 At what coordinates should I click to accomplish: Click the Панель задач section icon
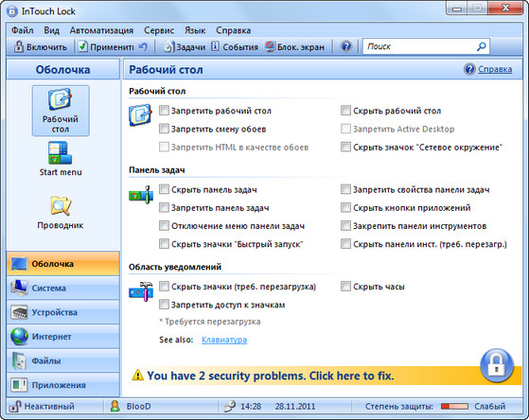coord(141,194)
